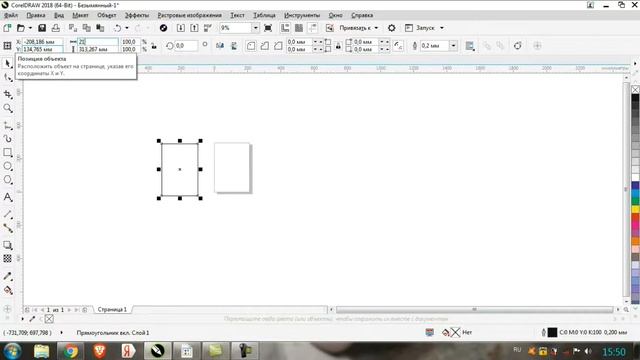Select the Shape edit tool

pyautogui.click(x=8, y=78)
